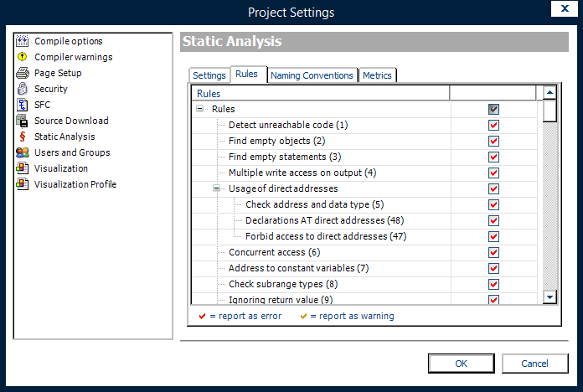Click the Cancel button
Viewport: 583px width, 392px height.
tap(534, 364)
